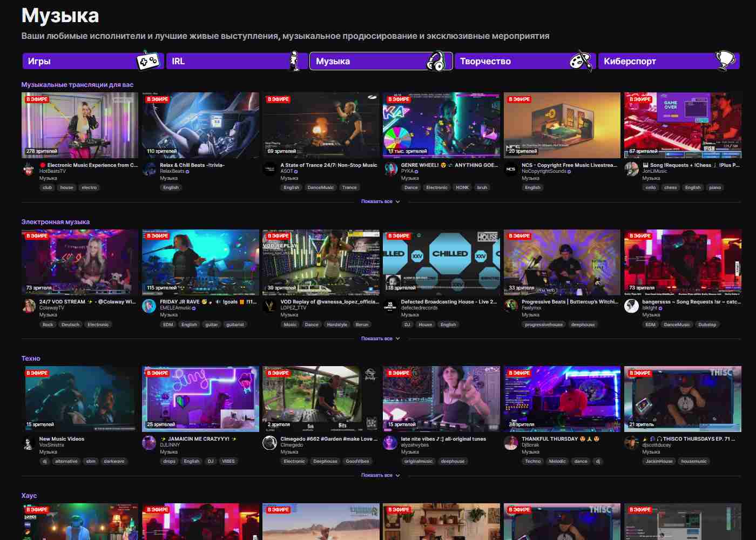Image resolution: width=756 pixels, height=540 pixels.
Task: Click the Hardstyle tag under LOPEZ_TTV
Action: click(x=337, y=325)
